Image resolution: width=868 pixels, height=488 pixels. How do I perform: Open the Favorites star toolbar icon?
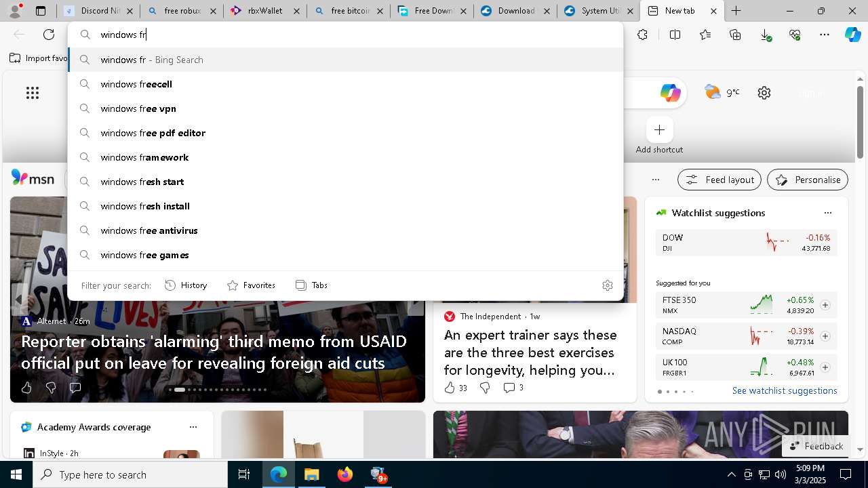coord(705,35)
